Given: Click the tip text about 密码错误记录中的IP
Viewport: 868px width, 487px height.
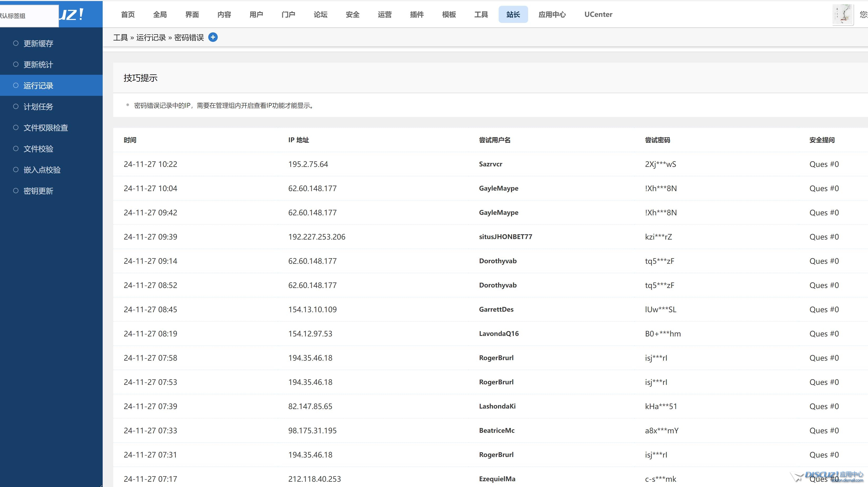Looking at the screenshot, I should click(224, 106).
